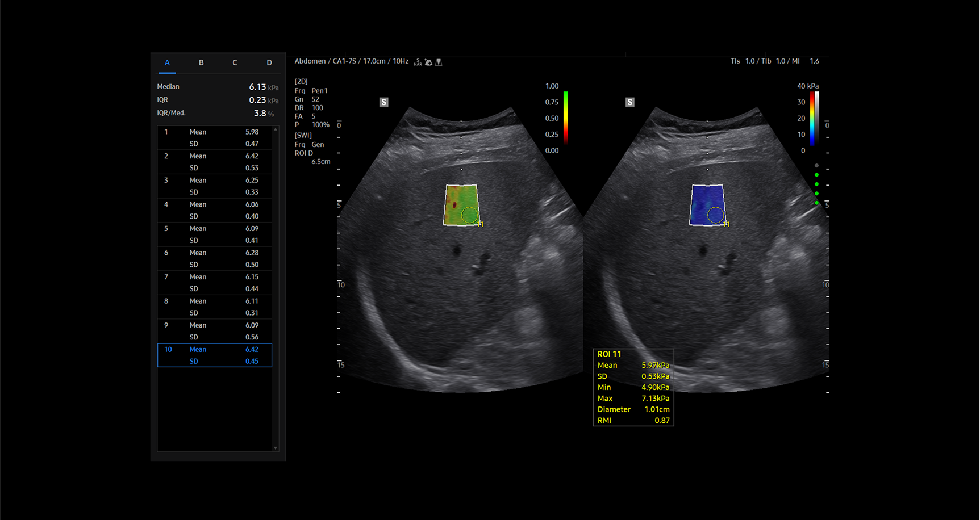Click the S orientation marker on right image
Image resolution: width=980 pixels, height=520 pixels.
click(x=629, y=102)
